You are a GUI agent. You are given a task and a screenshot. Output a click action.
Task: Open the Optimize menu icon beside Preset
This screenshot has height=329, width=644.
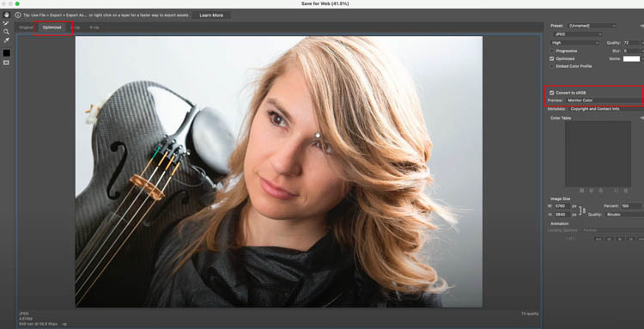pyautogui.click(x=641, y=26)
